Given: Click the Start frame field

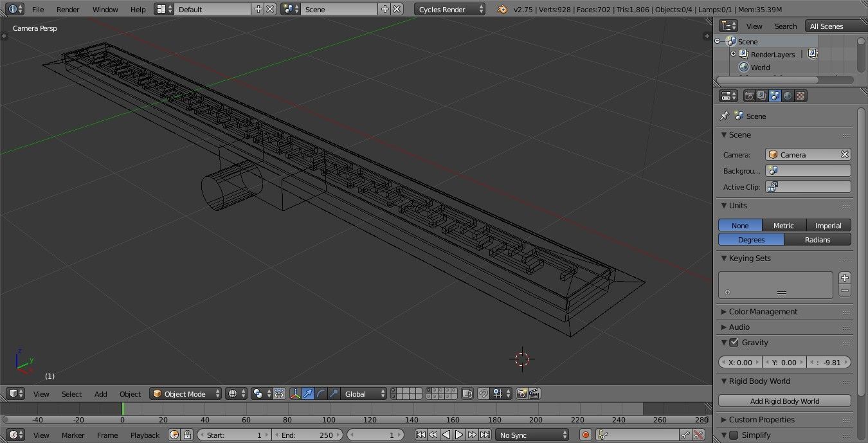Looking at the screenshot, I should (234, 435).
